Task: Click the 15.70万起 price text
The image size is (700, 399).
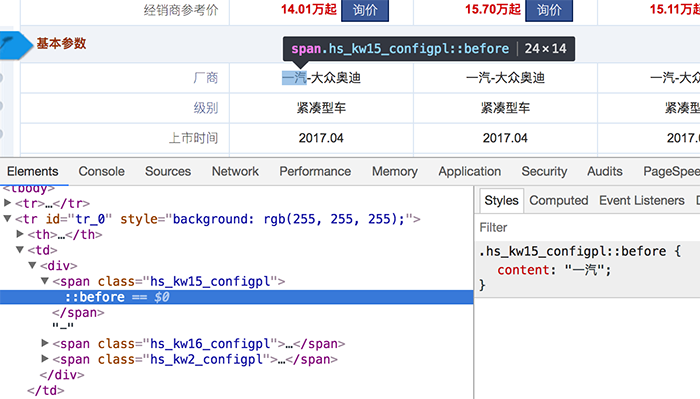Action: point(493,9)
